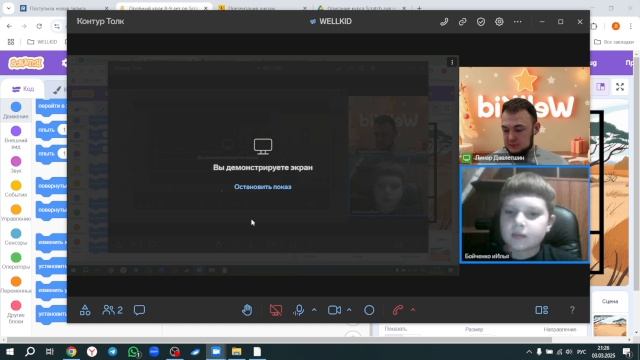Expand the leave call options arrow
Screen dimensions: 640x360
[413, 310]
